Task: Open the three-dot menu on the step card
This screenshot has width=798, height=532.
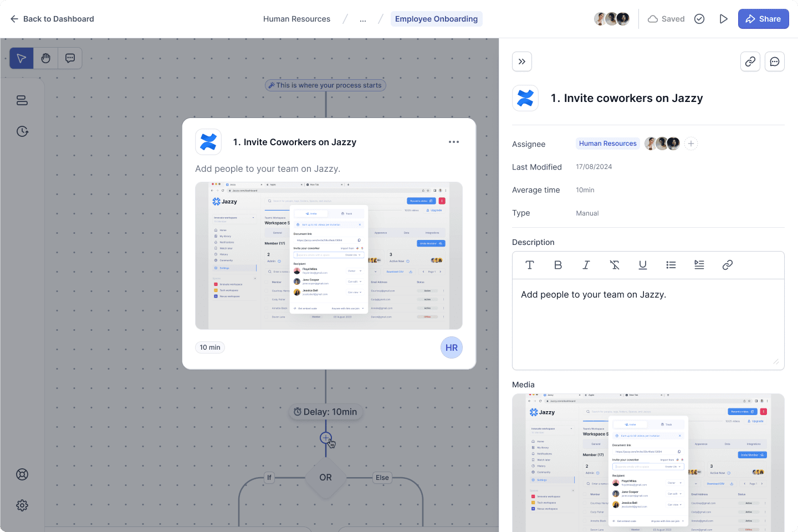Action: coord(454,142)
